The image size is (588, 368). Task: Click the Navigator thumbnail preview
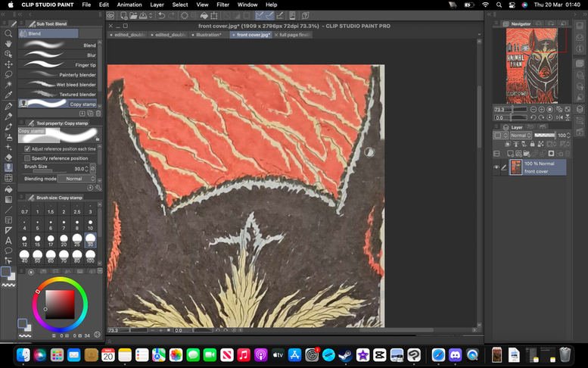click(532, 66)
